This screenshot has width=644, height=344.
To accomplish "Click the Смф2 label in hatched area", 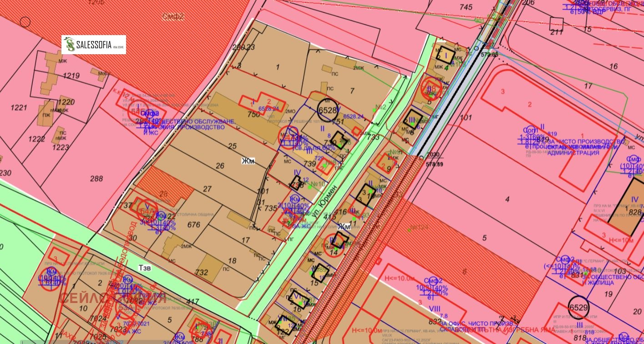I will 173,16.
